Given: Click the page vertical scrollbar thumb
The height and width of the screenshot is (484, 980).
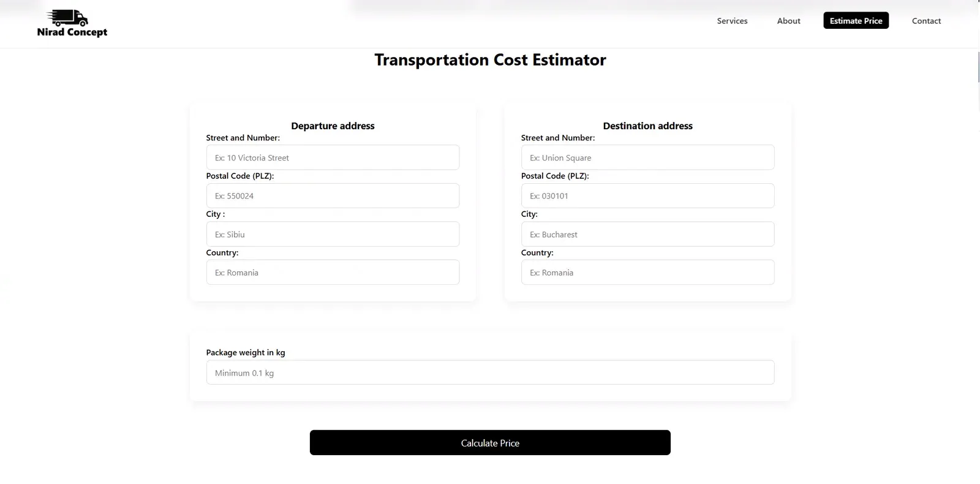Looking at the screenshot, I should (978, 66).
